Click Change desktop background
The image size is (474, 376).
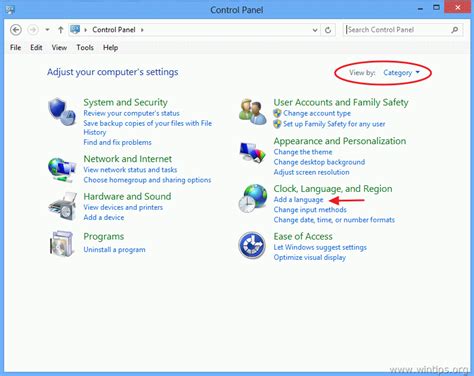click(x=319, y=162)
